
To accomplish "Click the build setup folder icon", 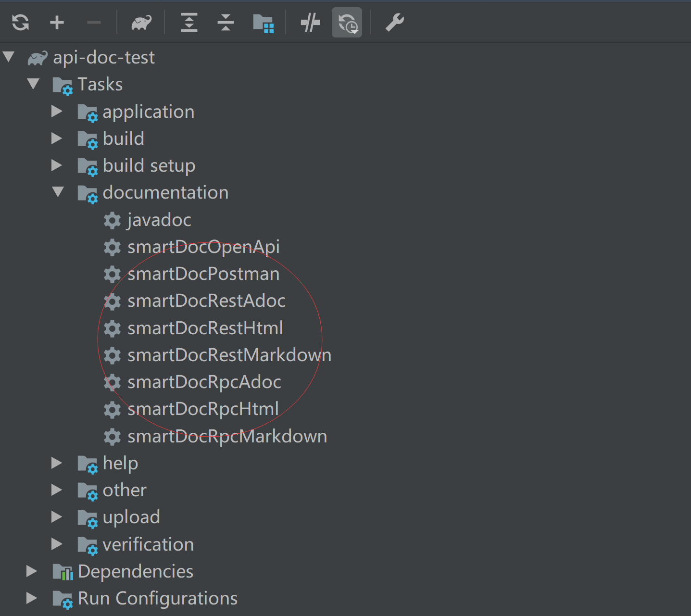I will click(88, 167).
